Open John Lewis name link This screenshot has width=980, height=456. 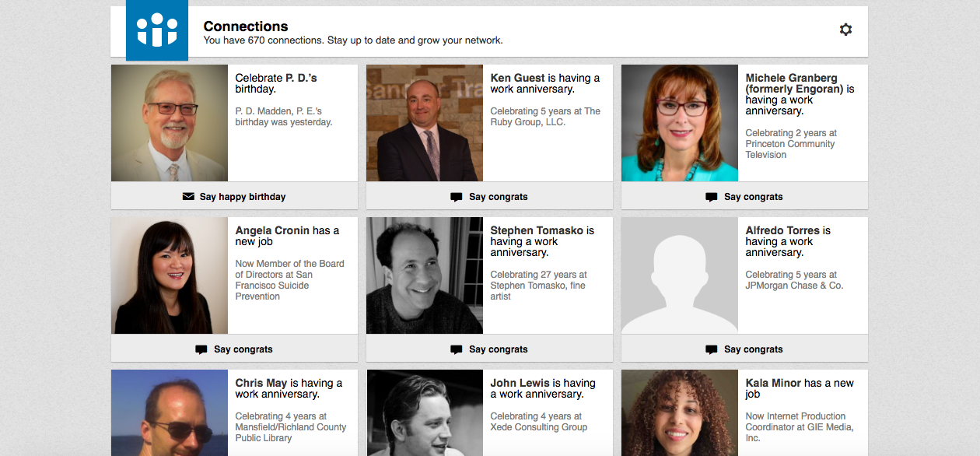pos(515,383)
